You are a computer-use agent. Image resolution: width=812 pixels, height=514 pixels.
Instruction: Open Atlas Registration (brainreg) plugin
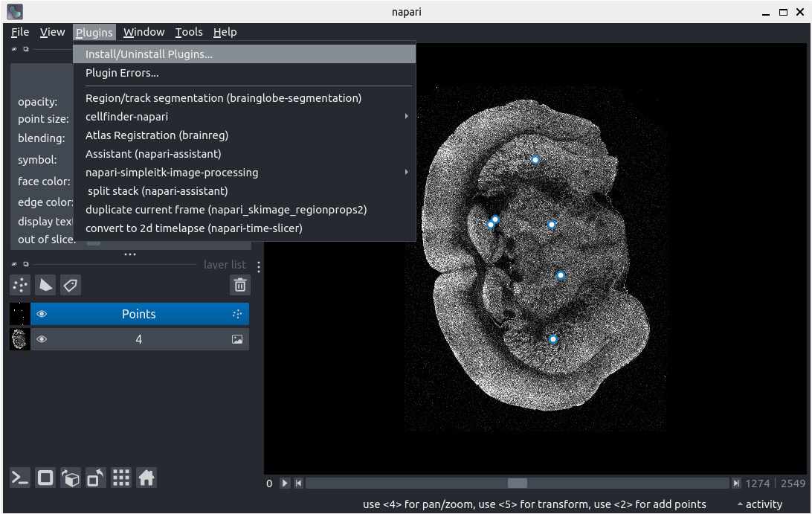click(x=157, y=135)
